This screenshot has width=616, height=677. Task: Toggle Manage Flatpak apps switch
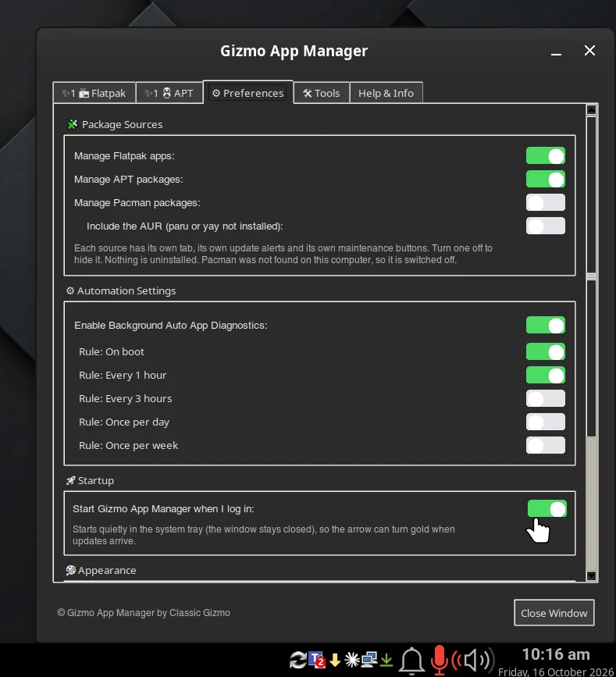click(545, 156)
